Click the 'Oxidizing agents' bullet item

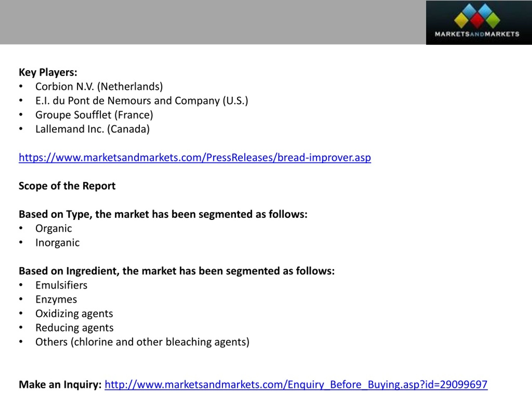(x=74, y=314)
